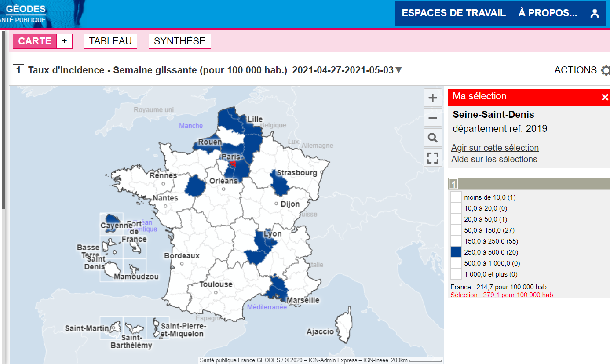Click the red selected Seine-Saint-Denis marker

pyautogui.click(x=233, y=164)
